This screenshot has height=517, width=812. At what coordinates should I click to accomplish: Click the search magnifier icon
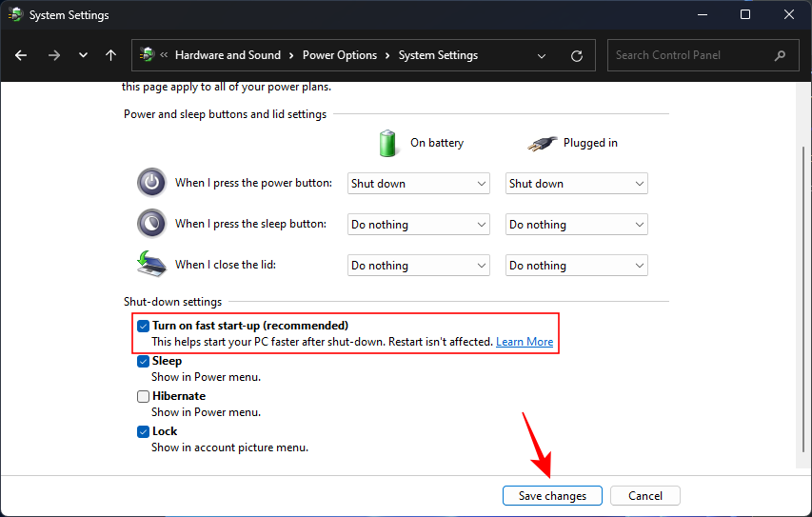[780, 55]
